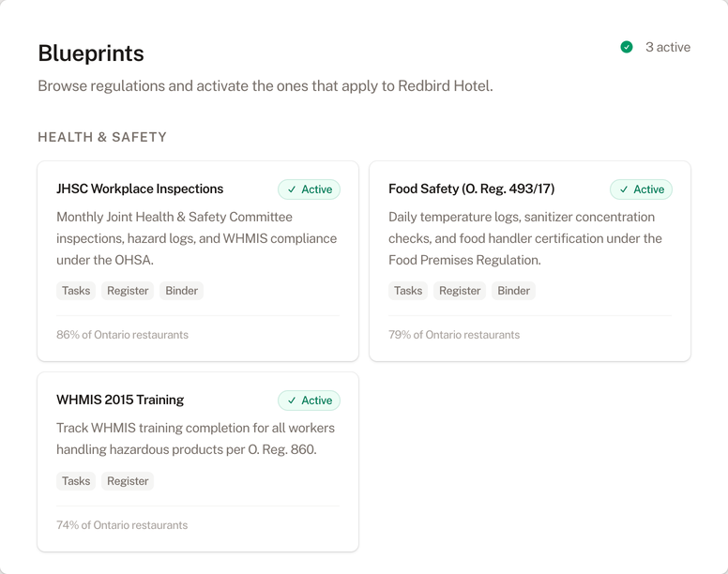
Task: Click Health & Safety section heading
Action: coord(102,137)
